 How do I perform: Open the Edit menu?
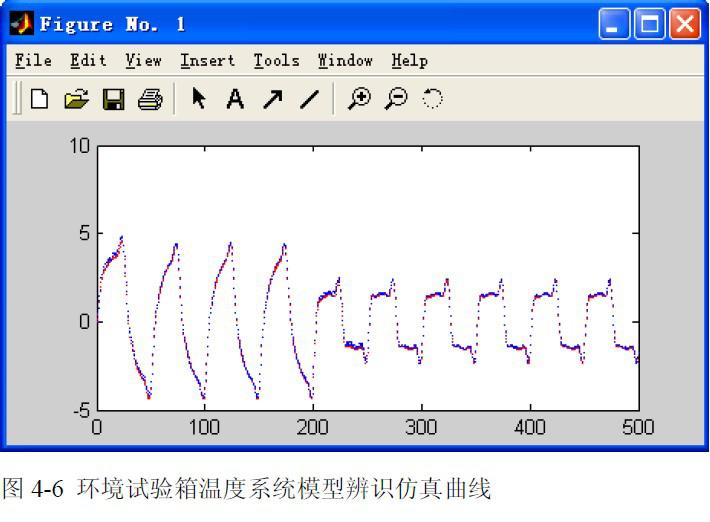coord(88,61)
